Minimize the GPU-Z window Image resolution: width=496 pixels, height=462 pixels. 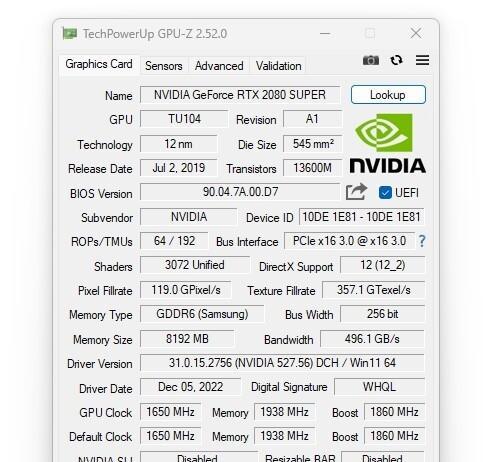coord(325,33)
